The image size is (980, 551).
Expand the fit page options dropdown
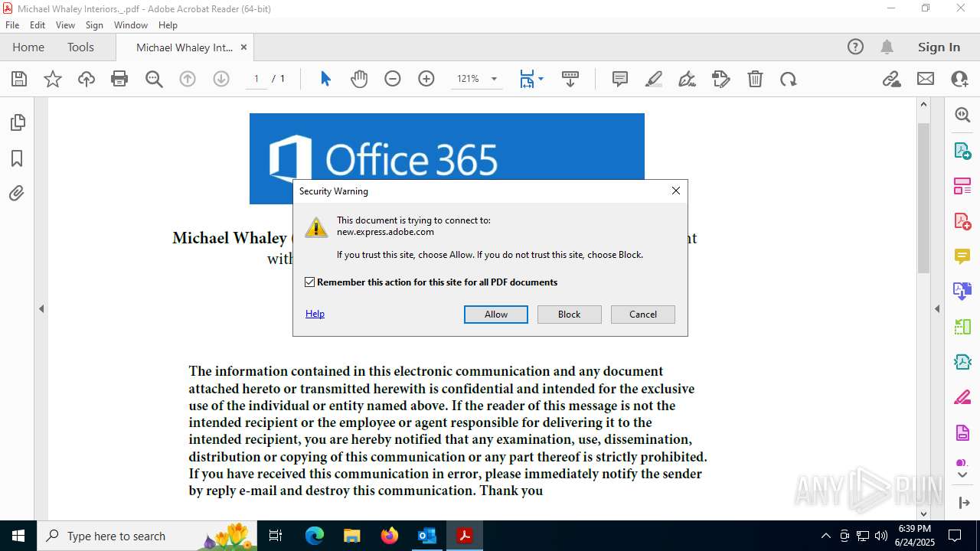(x=541, y=79)
